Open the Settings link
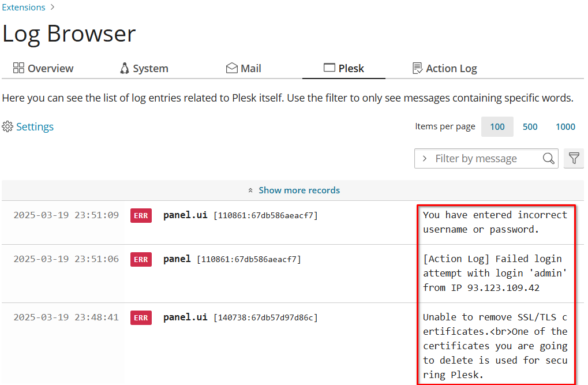 point(35,127)
